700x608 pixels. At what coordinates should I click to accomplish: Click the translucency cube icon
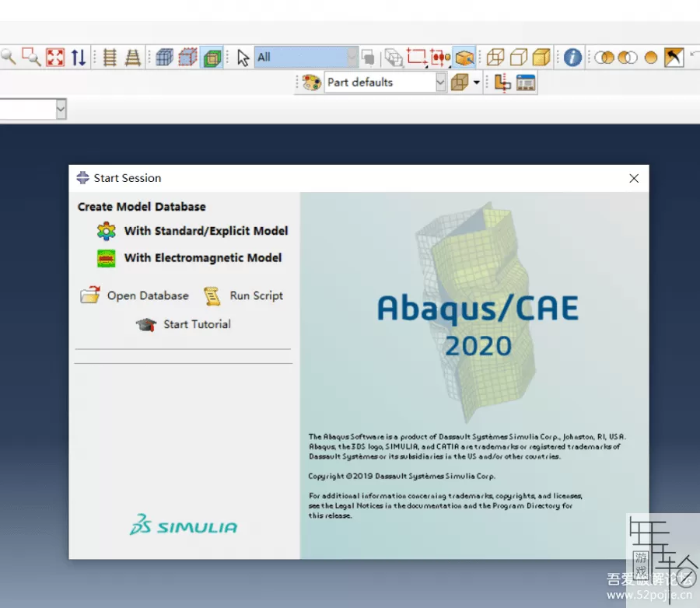click(460, 82)
